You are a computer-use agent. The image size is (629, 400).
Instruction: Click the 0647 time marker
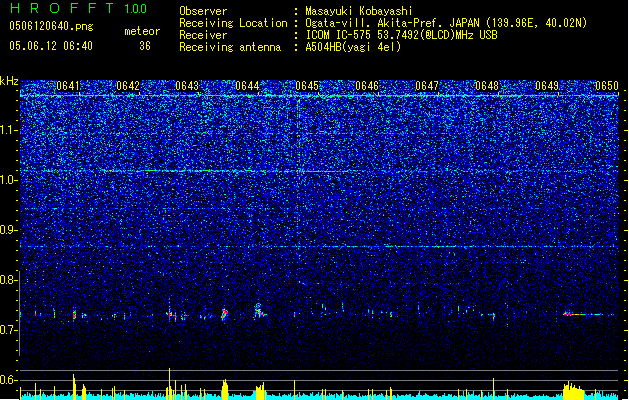427,86
